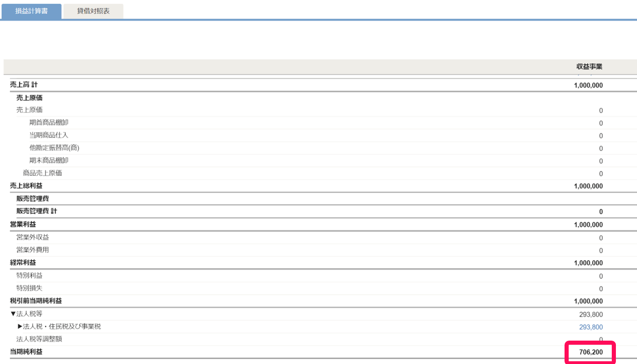Click the 税引前当期純利益 row label
Viewport: 637px width, 364px height.
pyautogui.click(x=36, y=301)
